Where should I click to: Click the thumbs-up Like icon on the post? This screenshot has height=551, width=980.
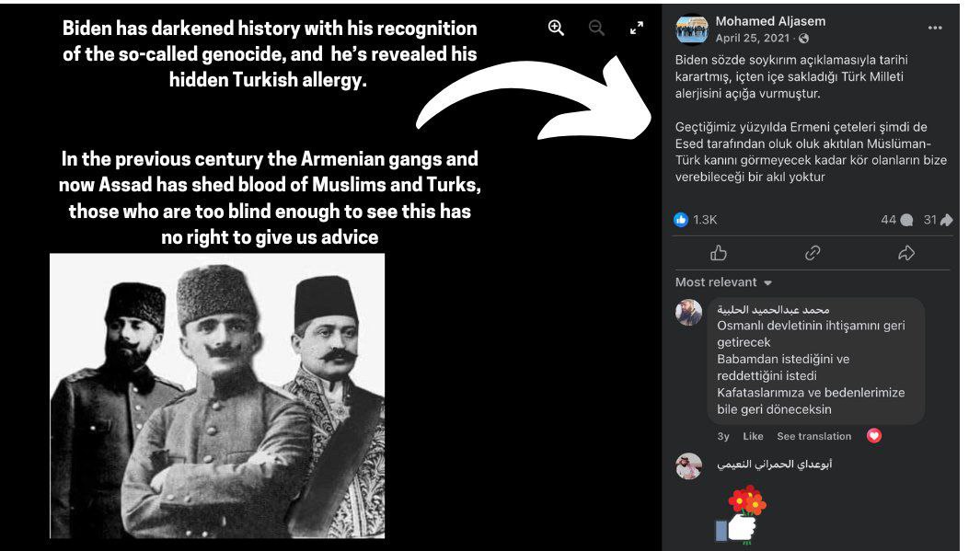click(719, 253)
